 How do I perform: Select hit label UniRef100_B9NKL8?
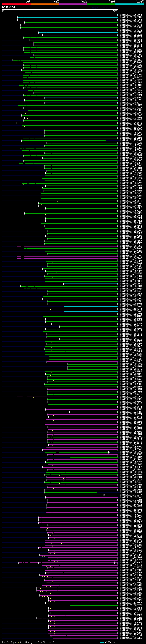point(131,42)
